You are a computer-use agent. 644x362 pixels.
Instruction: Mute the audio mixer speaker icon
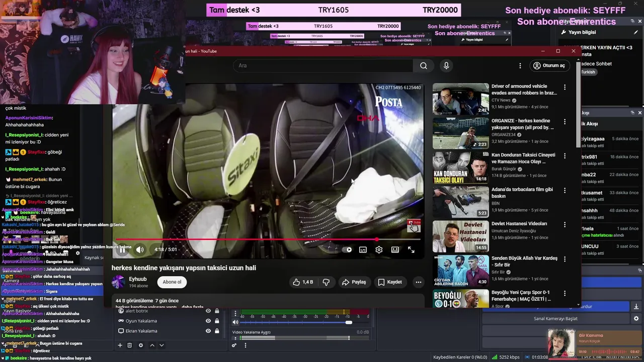tap(235, 322)
